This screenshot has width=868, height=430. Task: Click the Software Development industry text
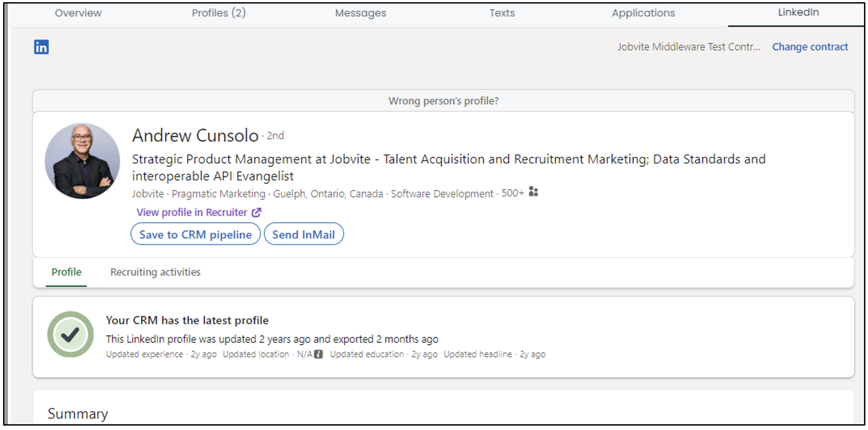click(442, 194)
